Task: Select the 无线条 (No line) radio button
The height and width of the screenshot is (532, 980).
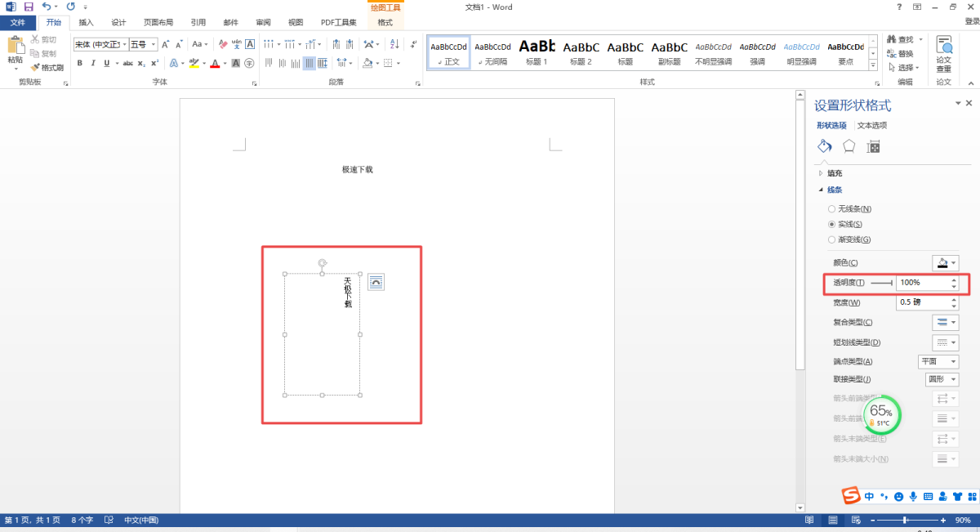Action: click(831, 209)
